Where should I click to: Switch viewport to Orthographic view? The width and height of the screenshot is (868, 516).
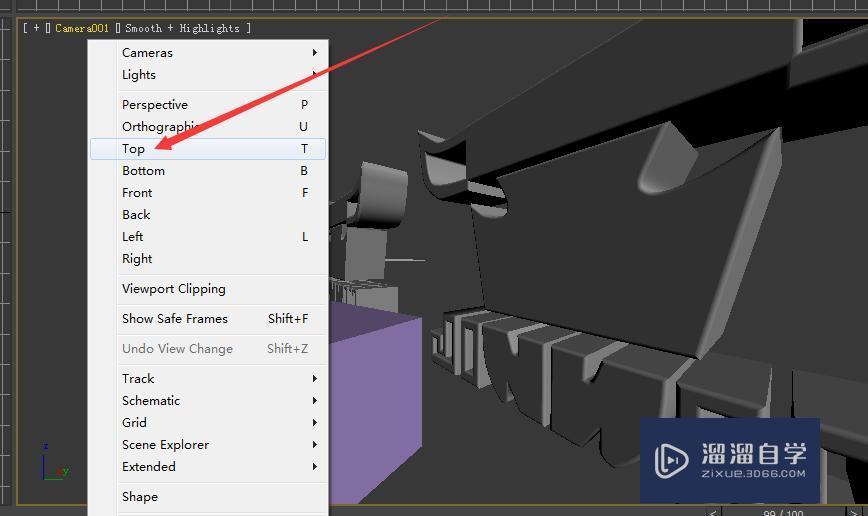tap(208, 127)
